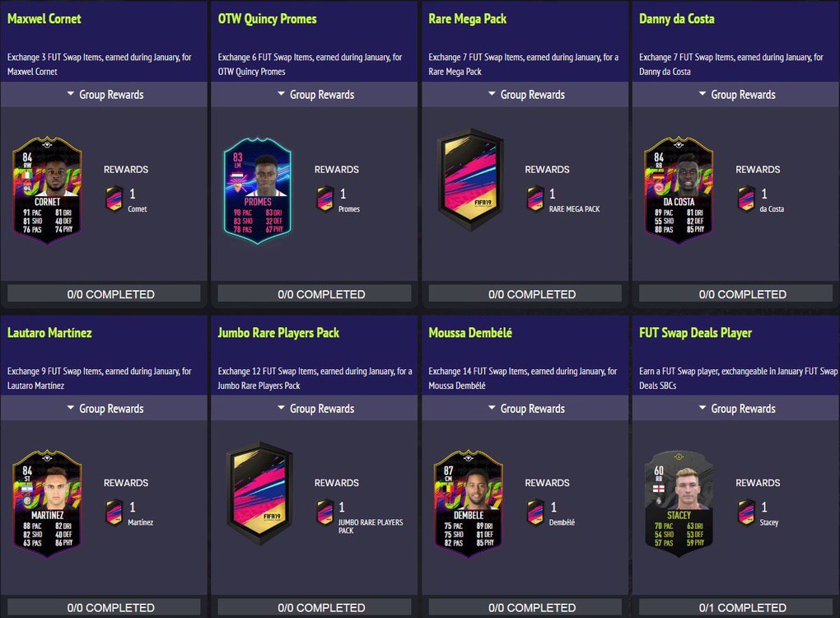Collapse Group Rewards under OTW Quincy Promes

(315, 95)
